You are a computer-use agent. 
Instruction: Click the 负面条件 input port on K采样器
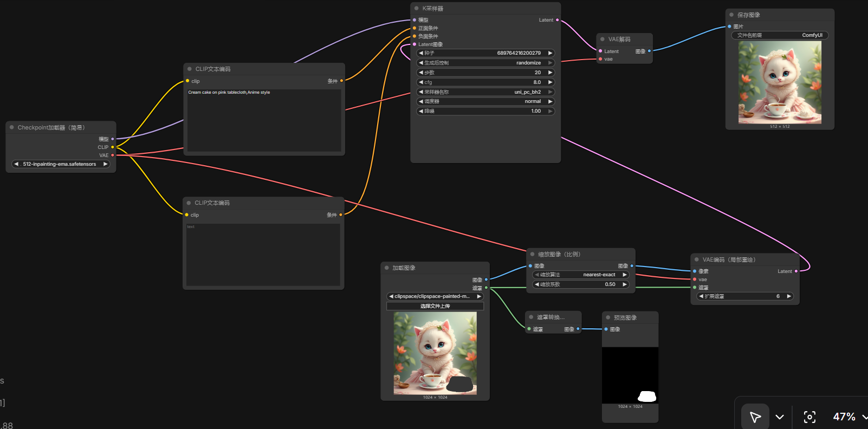point(414,36)
